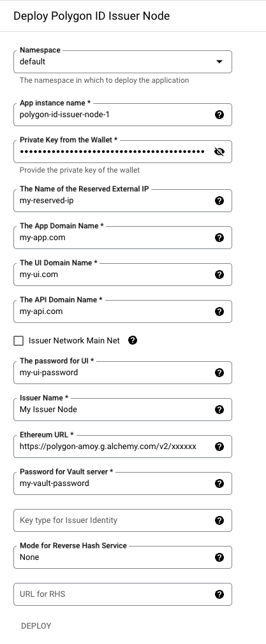
Task: Click help icon beside App Domain Name
Action: coord(219,238)
